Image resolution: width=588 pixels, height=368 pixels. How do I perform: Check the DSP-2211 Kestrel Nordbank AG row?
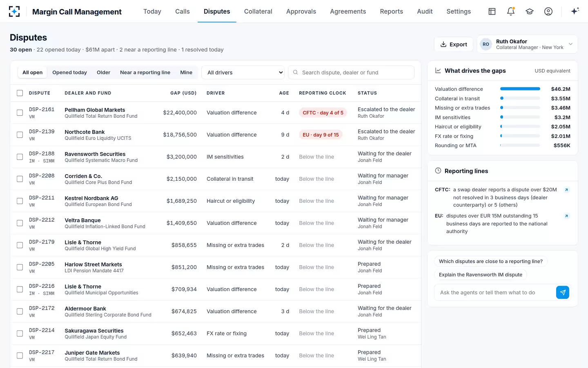click(x=20, y=201)
